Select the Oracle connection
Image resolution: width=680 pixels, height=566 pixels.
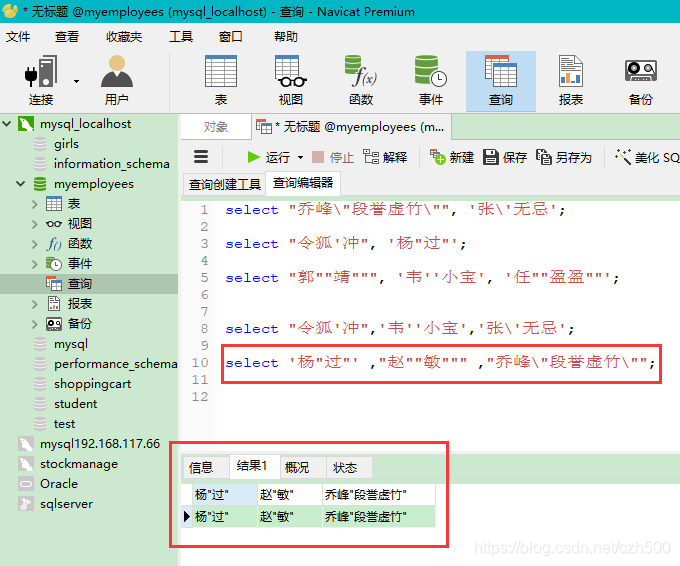59,484
